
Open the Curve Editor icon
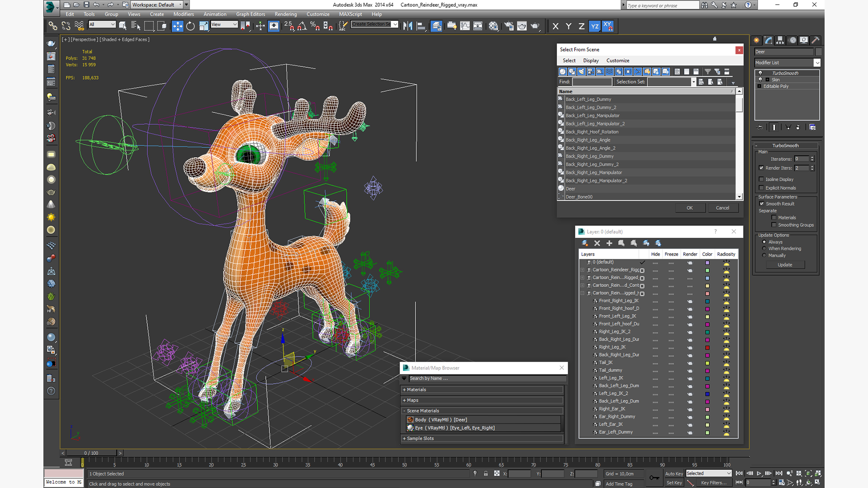[465, 26]
